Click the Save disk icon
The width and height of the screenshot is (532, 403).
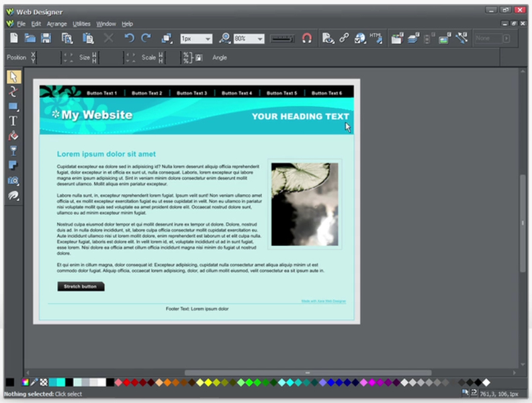[46, 39]
